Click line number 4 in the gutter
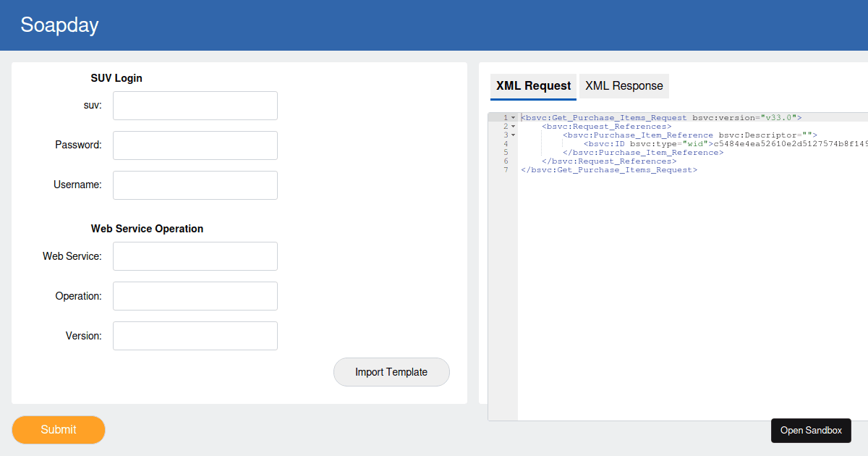 (505, 143)
